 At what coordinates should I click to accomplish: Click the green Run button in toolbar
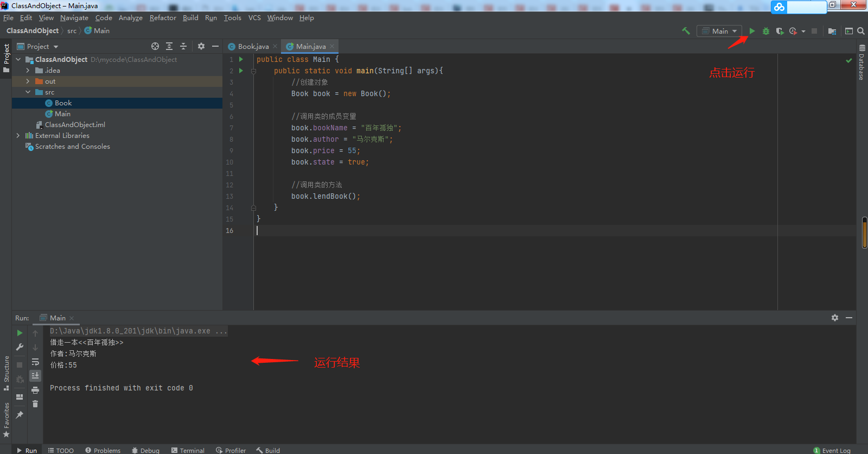click(x=752, y=31)
